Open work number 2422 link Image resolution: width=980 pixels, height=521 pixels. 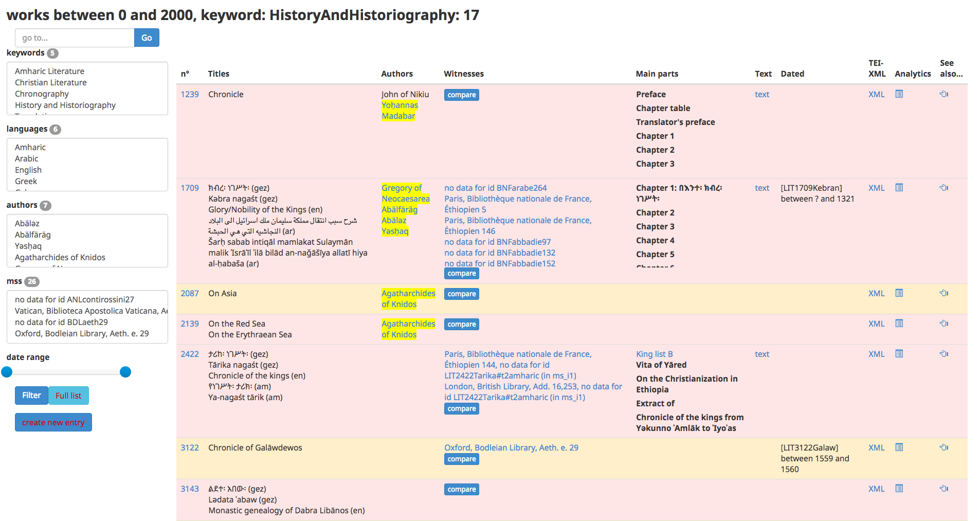(190, 354)
